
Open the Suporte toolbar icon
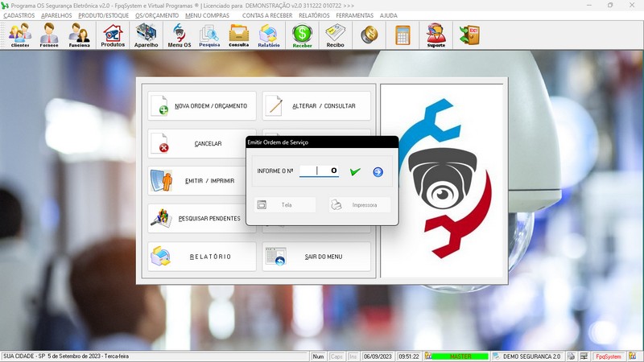coord(436,35)
